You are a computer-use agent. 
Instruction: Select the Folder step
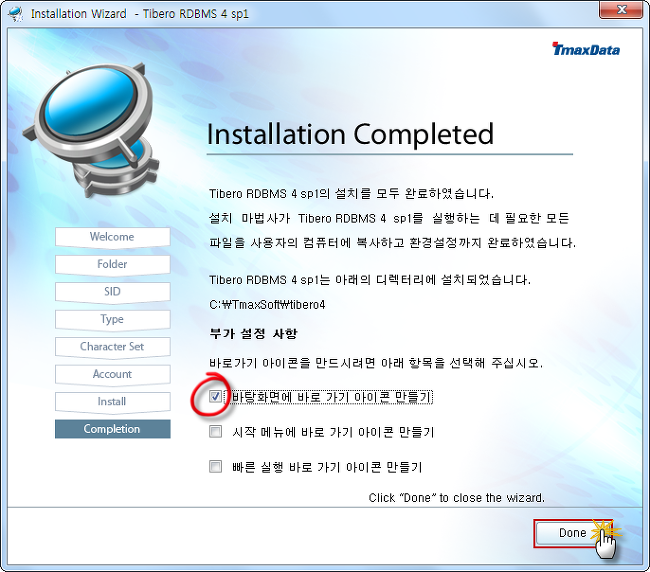pos(112,264)
